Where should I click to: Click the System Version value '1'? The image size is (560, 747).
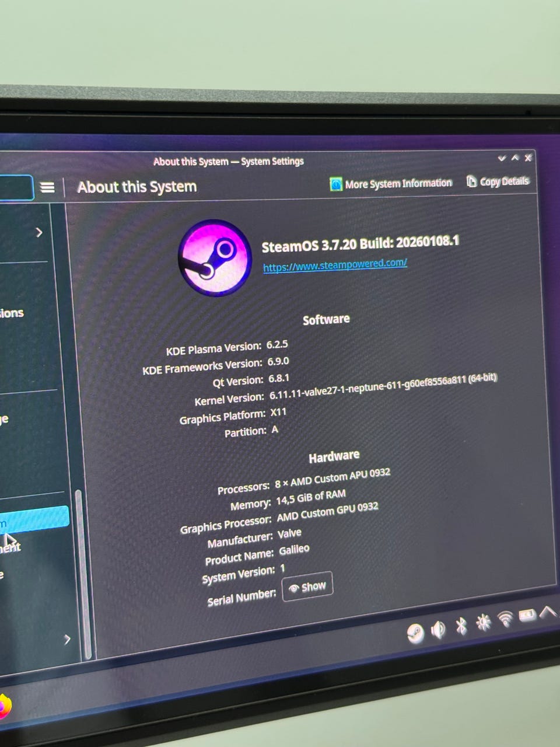(x=282, y=568)
